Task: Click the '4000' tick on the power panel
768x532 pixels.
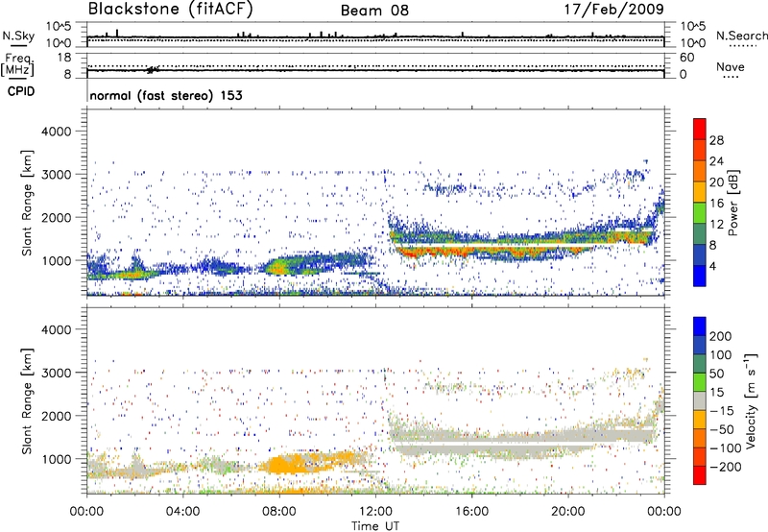Action: tap(56, 132)
